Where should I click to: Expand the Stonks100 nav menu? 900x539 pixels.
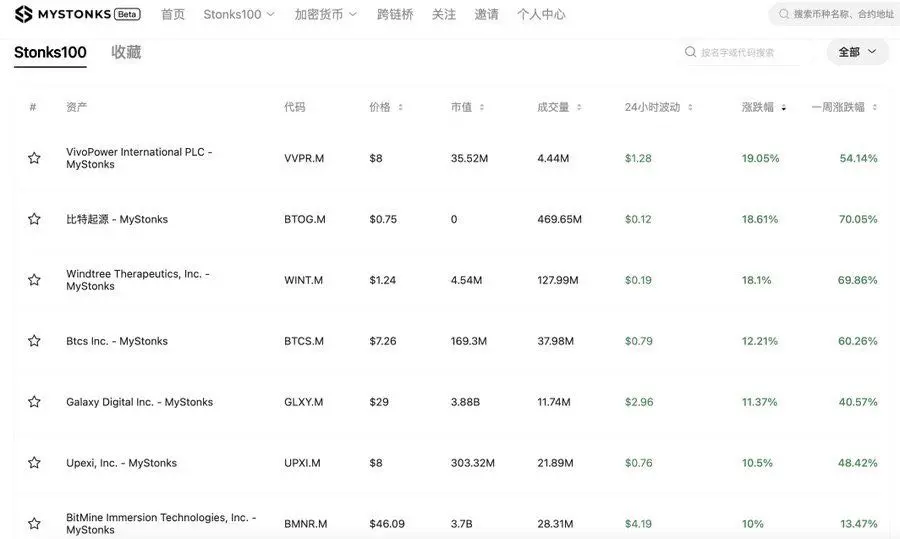[239, 14]
